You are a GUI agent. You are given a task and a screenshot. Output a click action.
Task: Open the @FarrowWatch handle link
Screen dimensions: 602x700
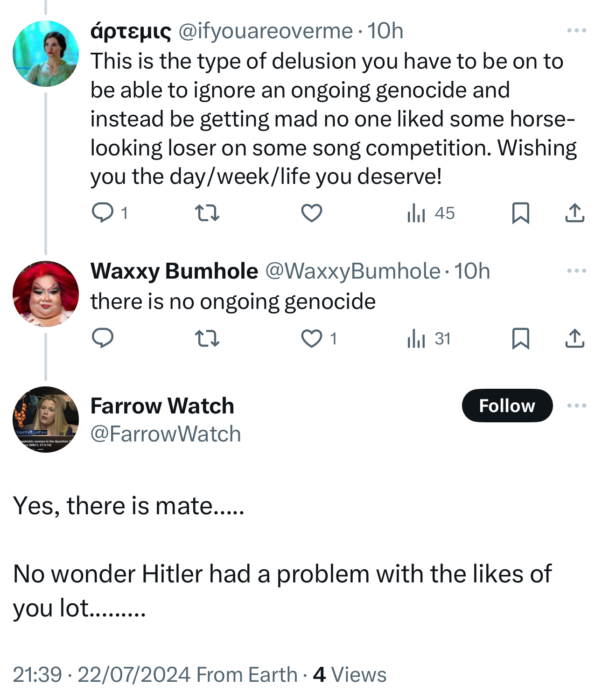[166, 434]
